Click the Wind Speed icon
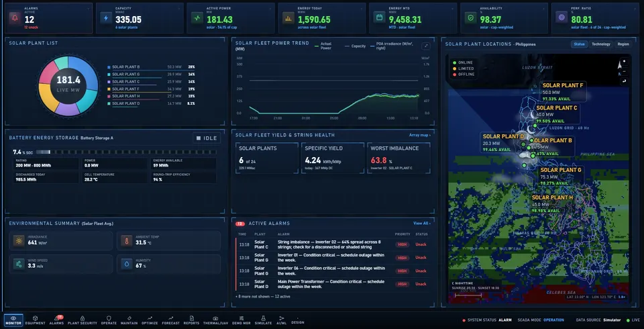The image size is (644, 329). pyautogui.click(x=19, y=264)
